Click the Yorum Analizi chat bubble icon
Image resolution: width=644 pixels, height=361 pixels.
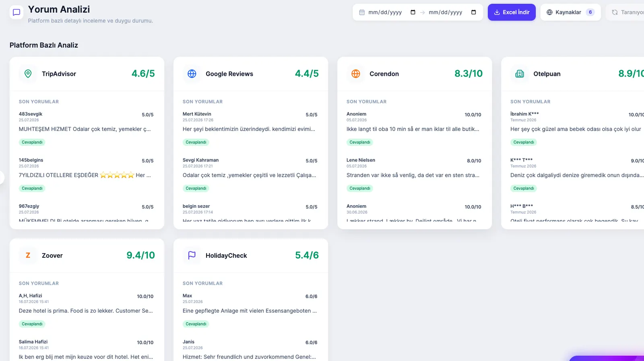click(x=17, y=12)
